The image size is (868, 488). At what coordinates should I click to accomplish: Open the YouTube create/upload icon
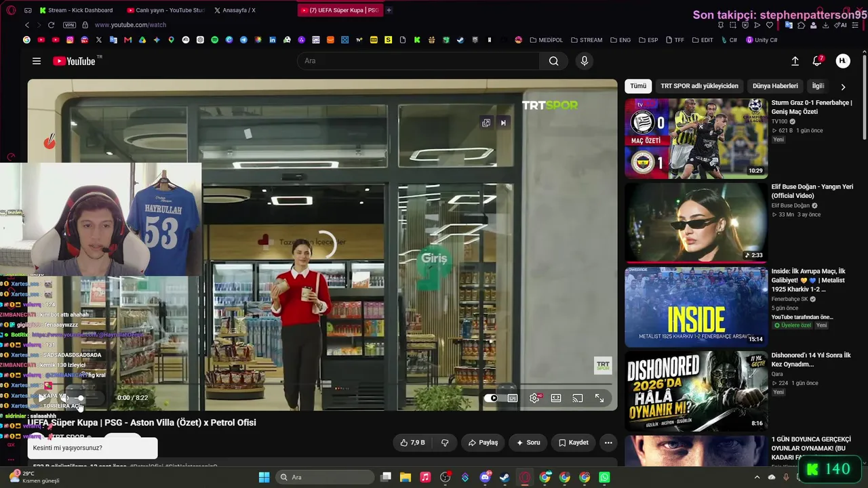[x=795, y=61]
